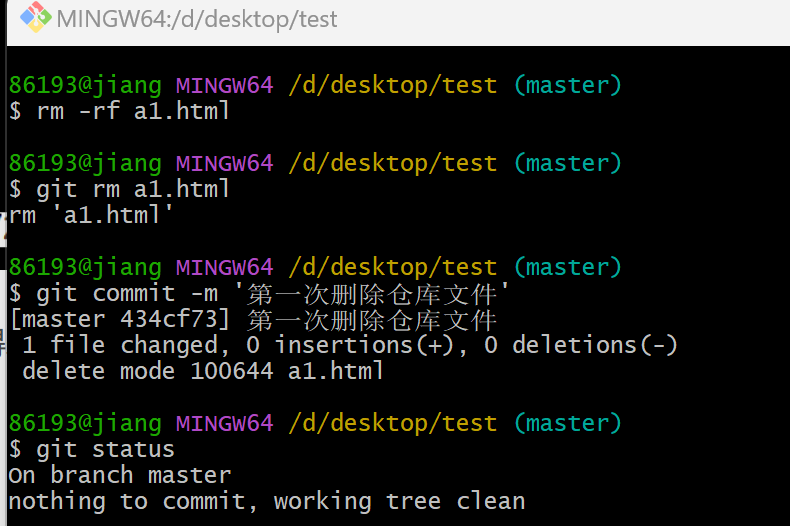Click the '1 file changed' summary line
The width and height of the screenshot is (790, 526).
pyautogui.click(x=350, y=346)
